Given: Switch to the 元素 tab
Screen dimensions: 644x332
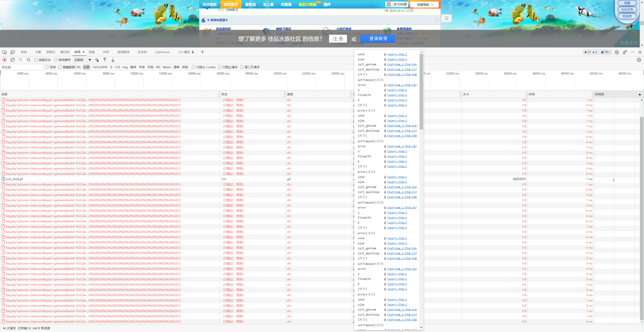Looking at the screenshot, I should (x=38, y=52).
